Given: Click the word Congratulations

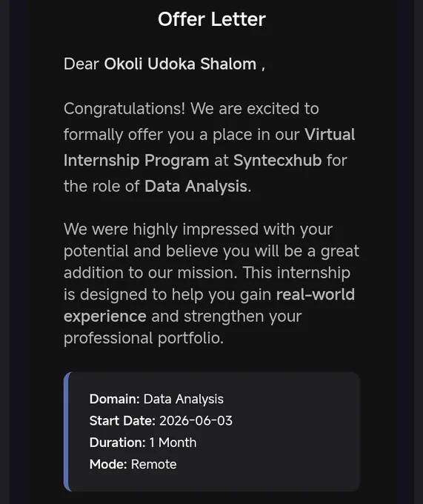Looking at the screenshot, I should [124, 109].
